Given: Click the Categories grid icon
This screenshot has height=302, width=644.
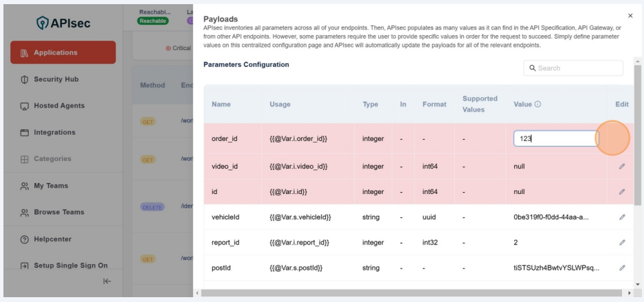Looking at the screenshot, I should (24, 159).
